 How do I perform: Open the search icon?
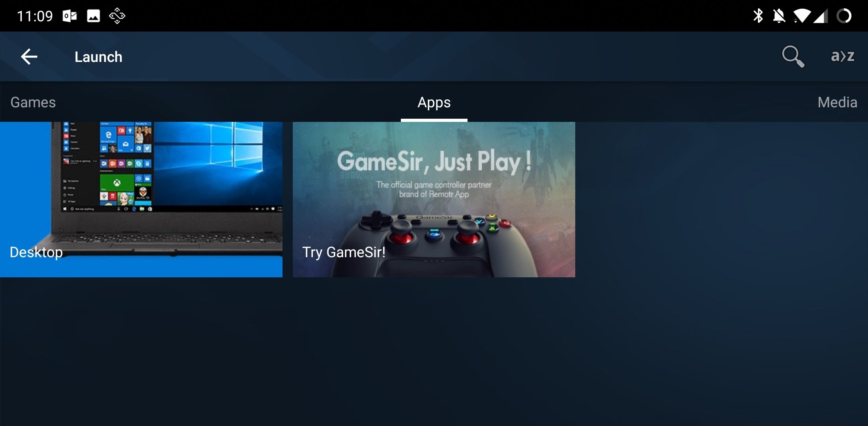pos(793,56)
